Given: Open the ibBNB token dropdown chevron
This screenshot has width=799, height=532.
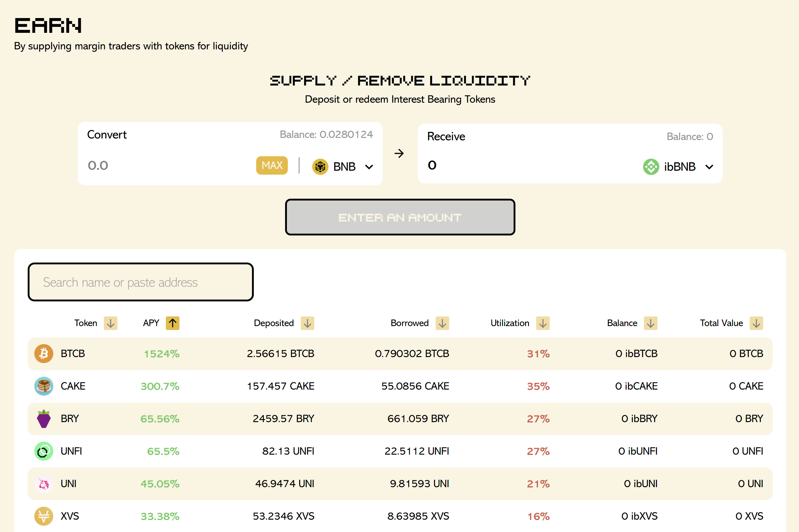Looking at the screenshot, I should point(709,167).
